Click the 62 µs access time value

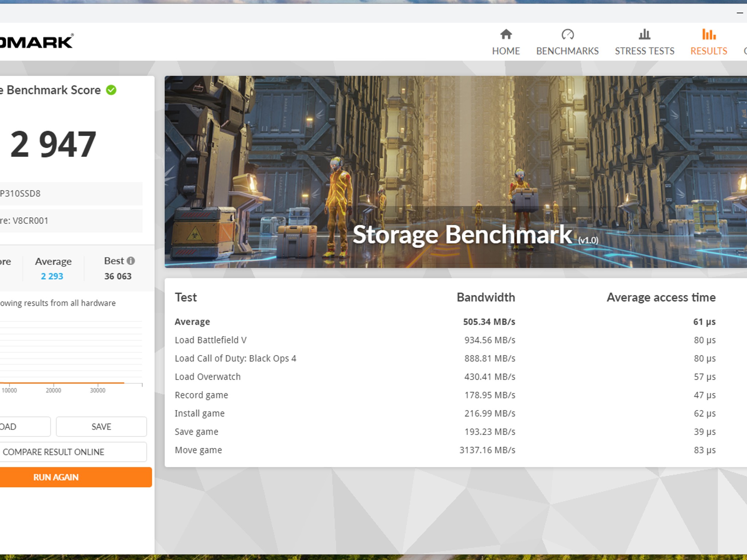[x=705, y=413]
